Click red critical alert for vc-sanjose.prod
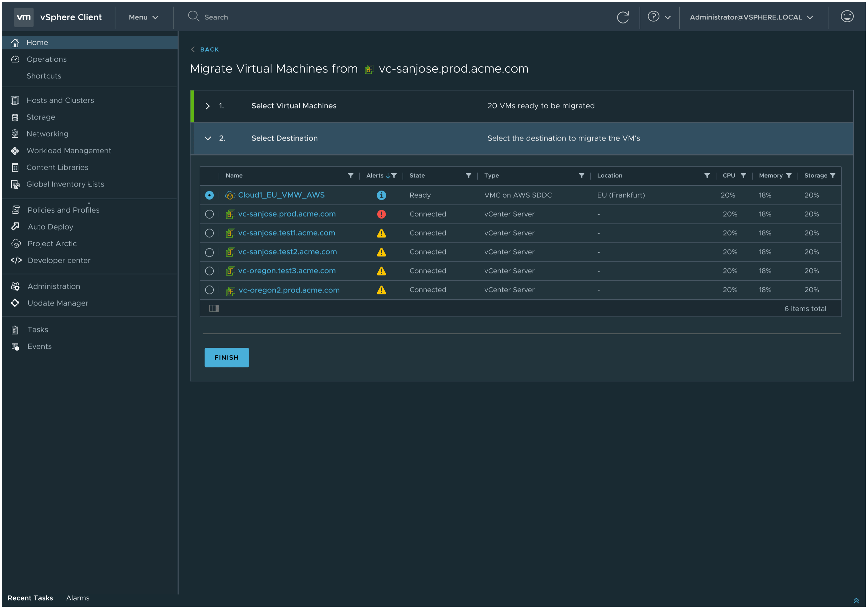Screen dimensions: 868x610 click(381, 214)
